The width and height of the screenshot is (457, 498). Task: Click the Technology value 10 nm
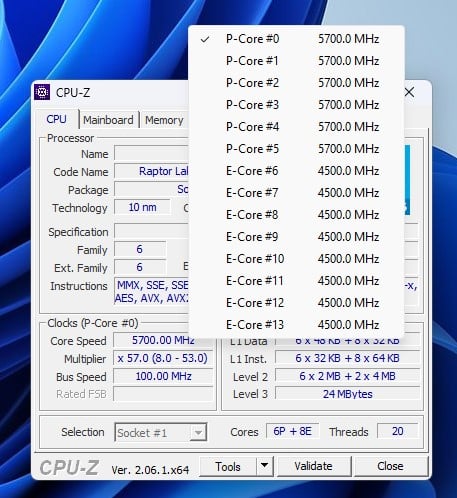click(142, 207)
